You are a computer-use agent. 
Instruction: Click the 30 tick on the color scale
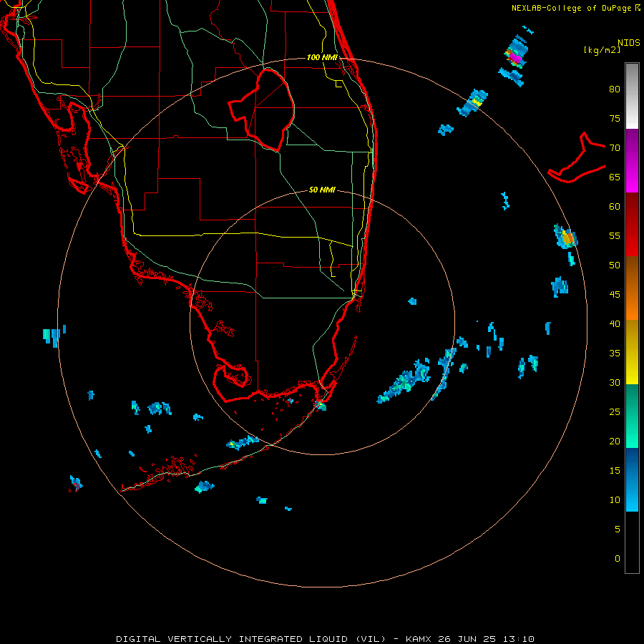[x=615, y=382]
